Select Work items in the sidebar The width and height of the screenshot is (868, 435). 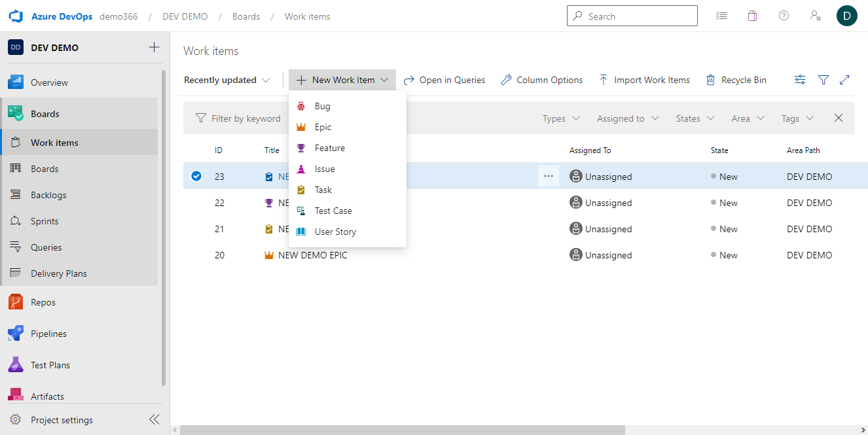(79, 143)
